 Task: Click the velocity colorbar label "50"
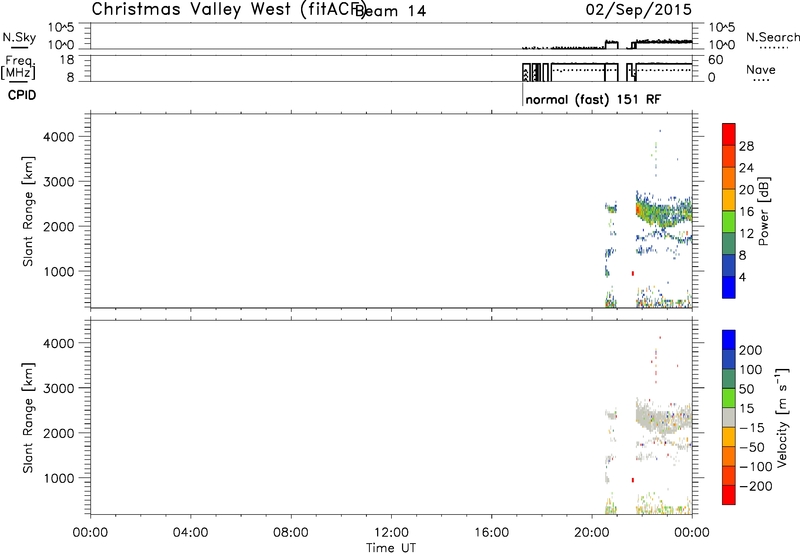tap(746, 389)
